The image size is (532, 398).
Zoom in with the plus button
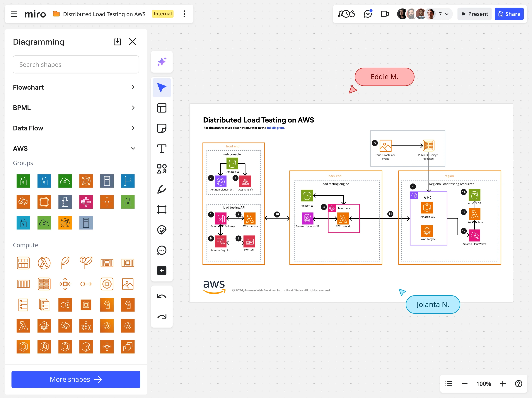pos(502,384)
